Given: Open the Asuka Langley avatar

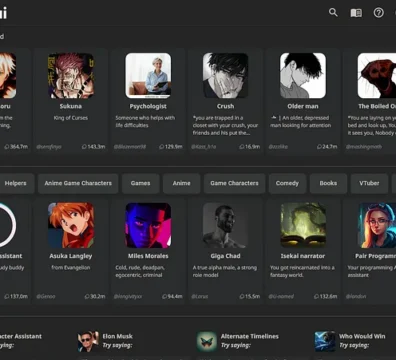Looking at the screenshot, I should [71, 225].
